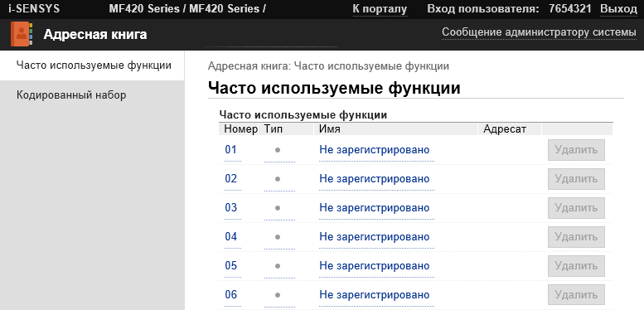Click Не зарегистрировано in row 06
Viewport: 644px width, 310px height.
[x=375, y=295]
